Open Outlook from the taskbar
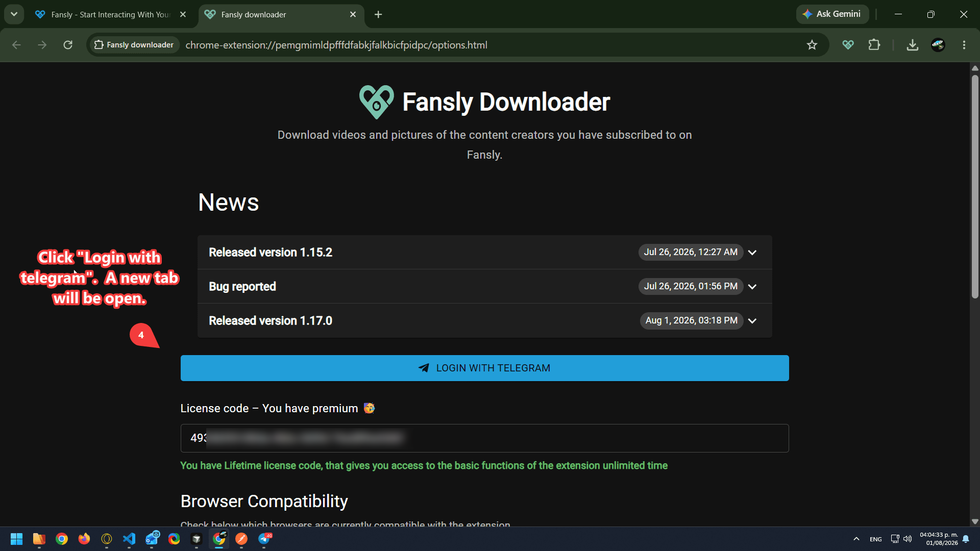The height and width of the screenshot is (551, 980). pyautogui.click(x=152, y=539)
